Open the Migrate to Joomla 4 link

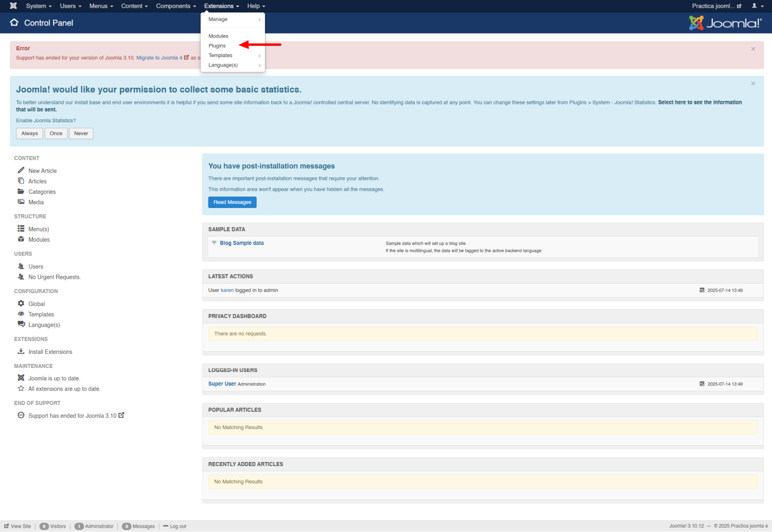point(163,58)
